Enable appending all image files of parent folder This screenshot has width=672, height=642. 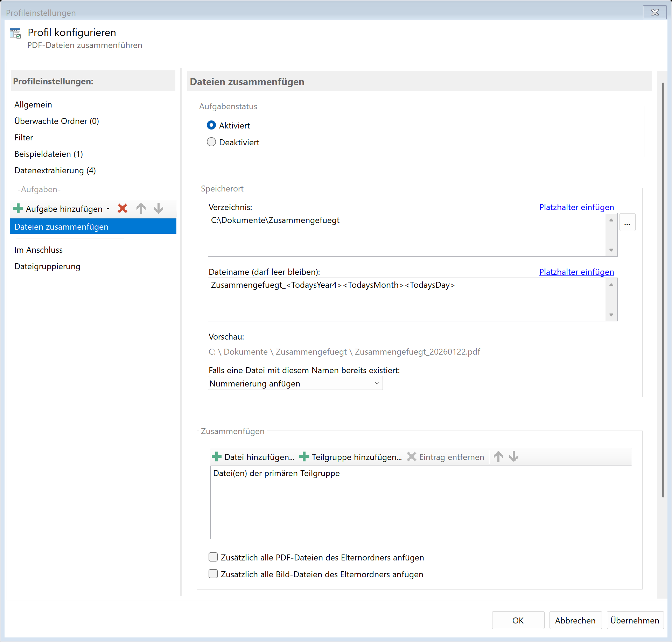coord(213,574)
